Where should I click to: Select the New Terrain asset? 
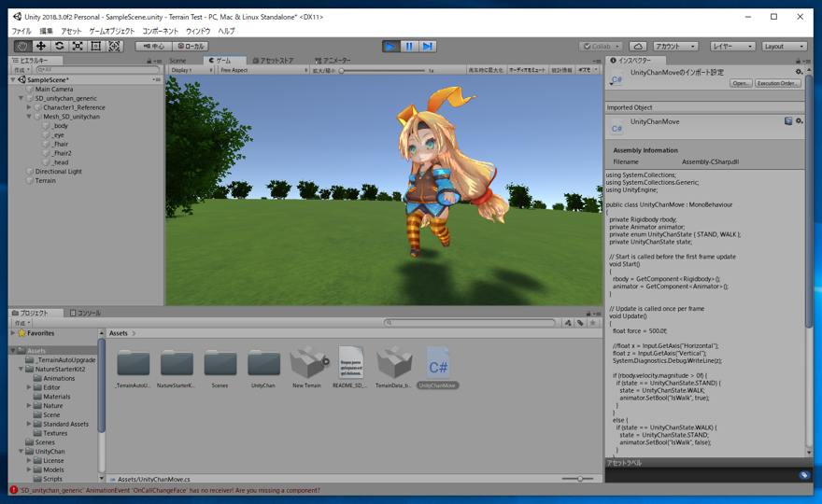point(307,368)
